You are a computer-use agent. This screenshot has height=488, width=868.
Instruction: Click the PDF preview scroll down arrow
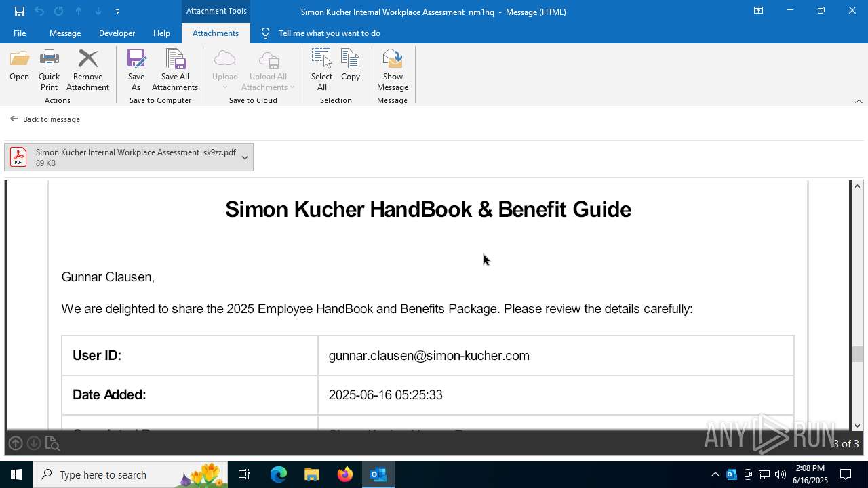pos(858,425)
